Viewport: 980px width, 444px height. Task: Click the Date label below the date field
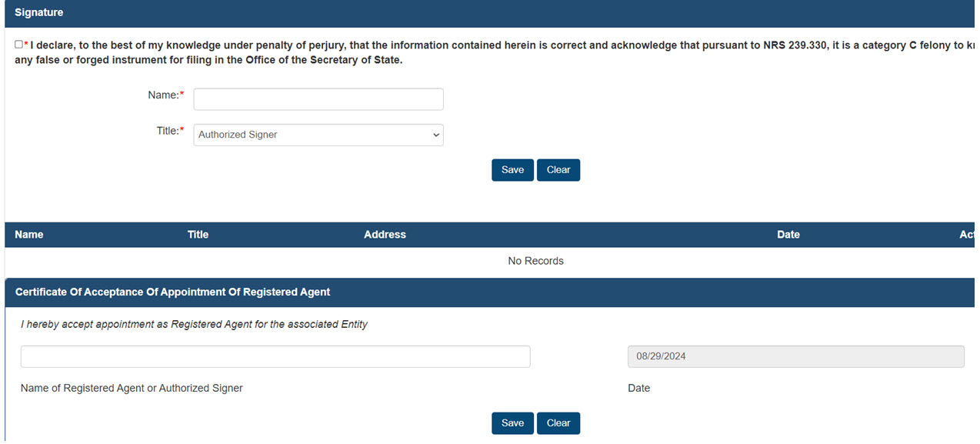[638, 389]
